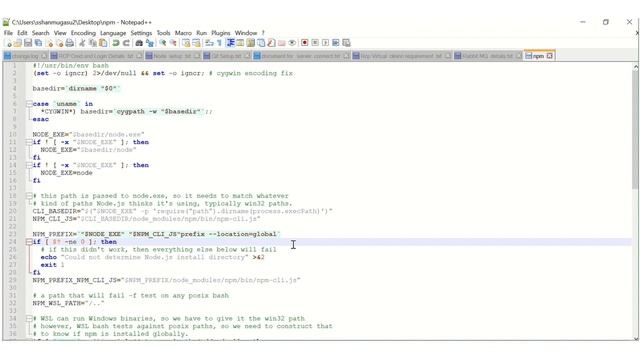640x360 pixels.
Task: Open the Window menu
Action: 246,33
